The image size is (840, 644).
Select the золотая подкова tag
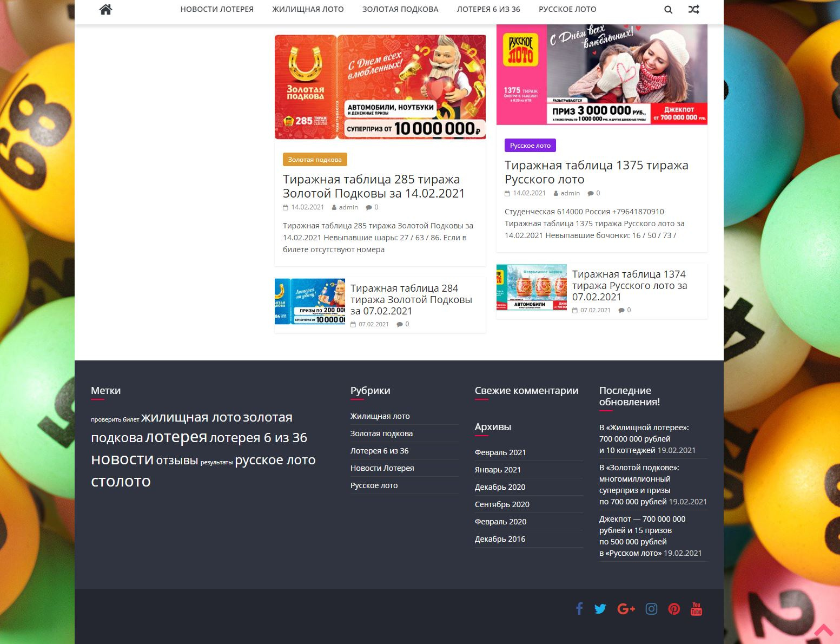[x=192, y=428]
